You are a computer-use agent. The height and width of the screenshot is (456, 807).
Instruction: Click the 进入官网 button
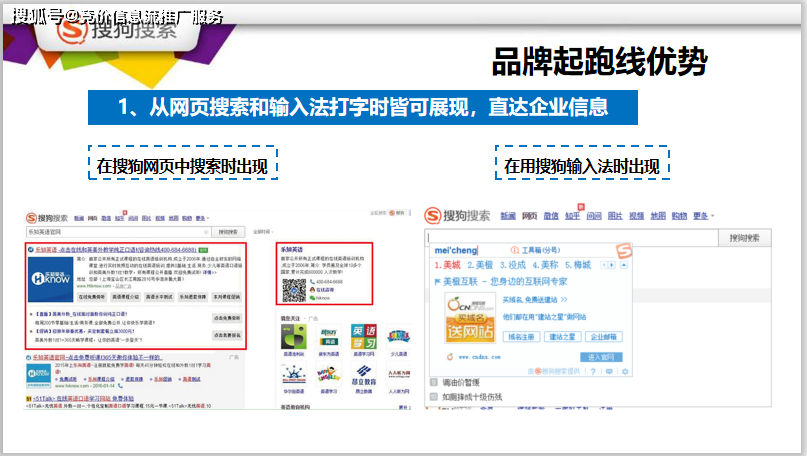(601, 357)
